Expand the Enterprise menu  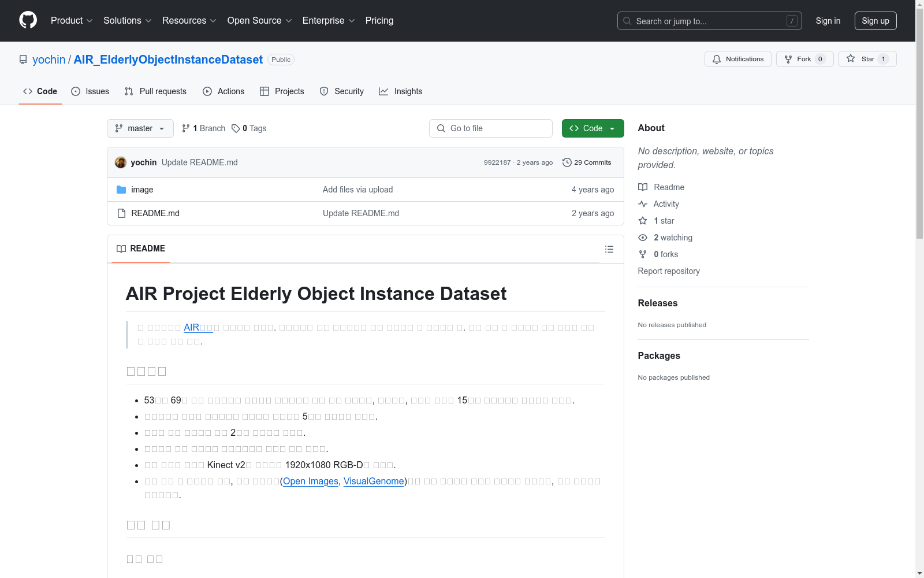coord(329,20)
